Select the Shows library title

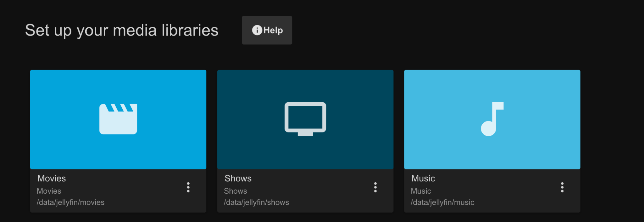pyautogui.click(x=238, y=179)
